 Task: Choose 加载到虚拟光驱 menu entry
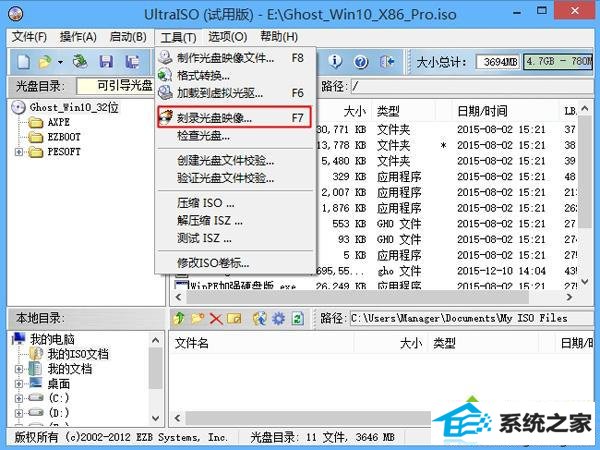point(235,93)
